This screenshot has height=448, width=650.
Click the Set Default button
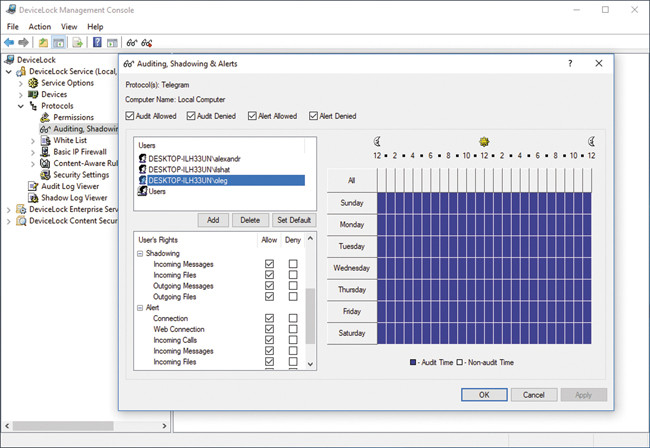pos(294,219)
